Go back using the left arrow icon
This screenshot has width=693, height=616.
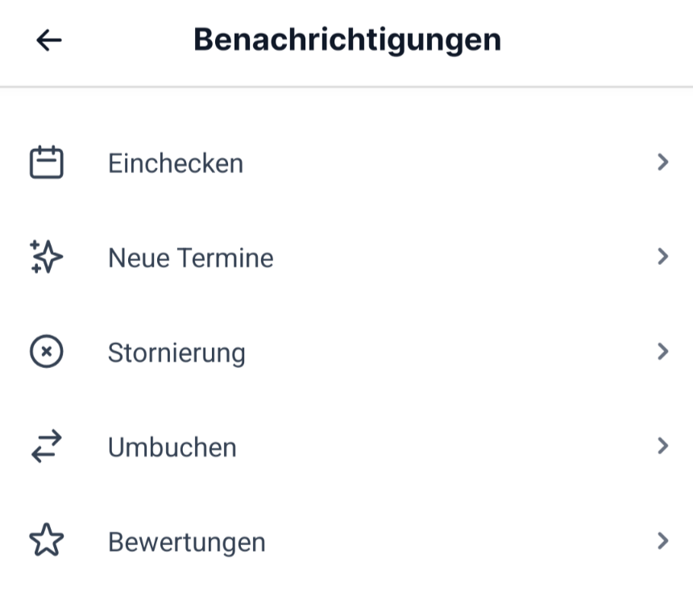[48, 40]
